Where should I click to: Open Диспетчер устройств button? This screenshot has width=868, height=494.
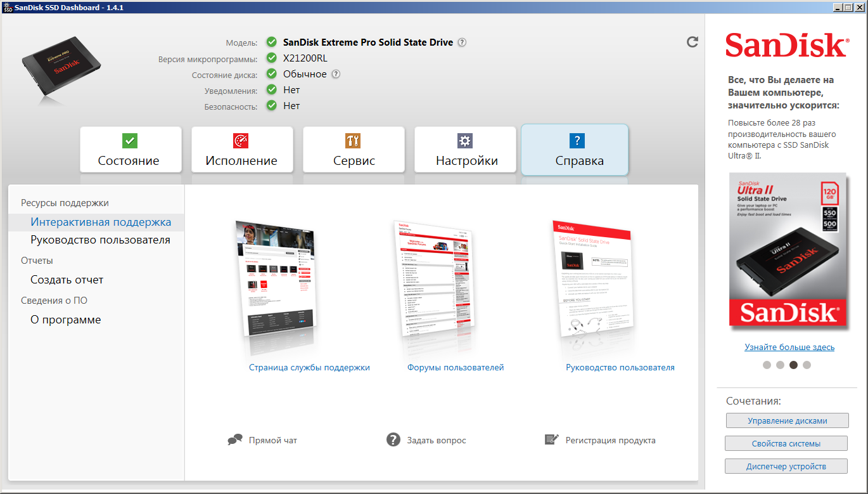click(x=786, y=466)
